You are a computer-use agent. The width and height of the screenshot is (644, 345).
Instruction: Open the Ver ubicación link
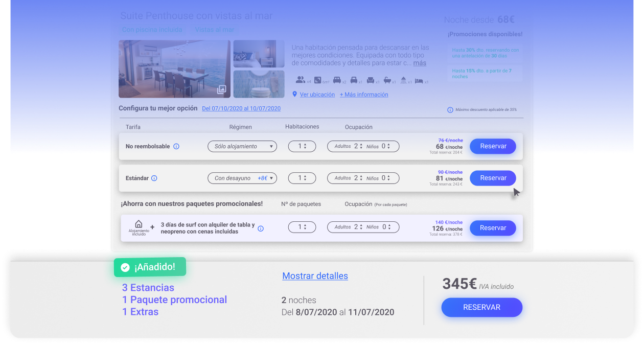click(x=317, y=95)
